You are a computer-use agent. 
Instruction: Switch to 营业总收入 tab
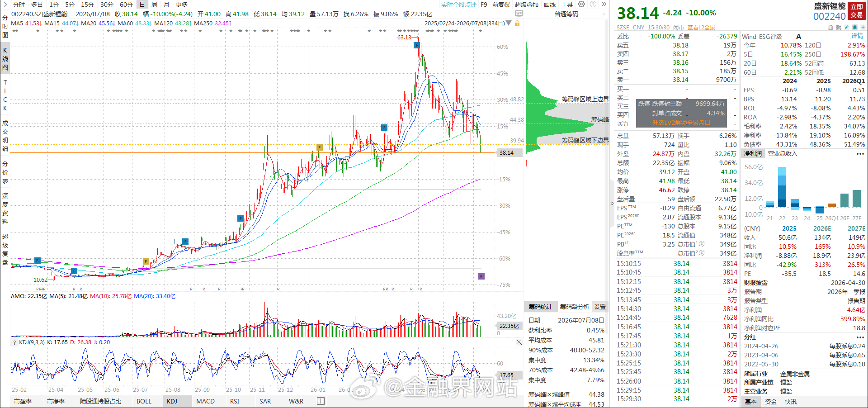[783, 154]
